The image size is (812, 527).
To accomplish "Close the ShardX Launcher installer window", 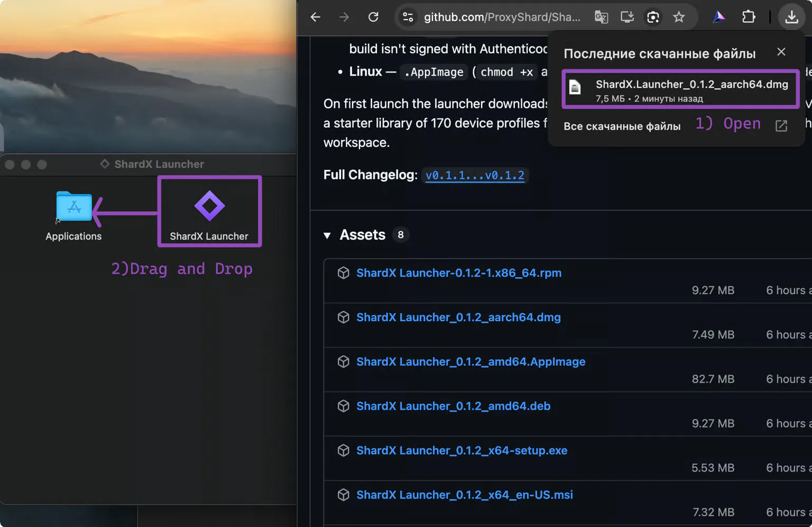I will click(x=10, y=165).
